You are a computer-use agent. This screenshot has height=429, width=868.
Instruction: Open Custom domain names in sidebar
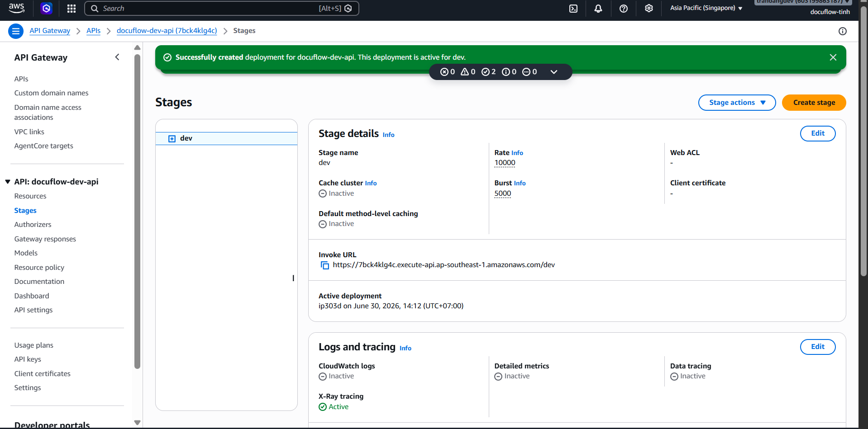(51, 93)
